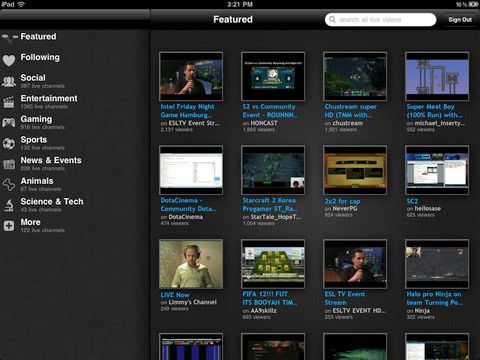Click the News & Events building icon
The width and height of the screenshot is (480, 360).
(9, 164)
